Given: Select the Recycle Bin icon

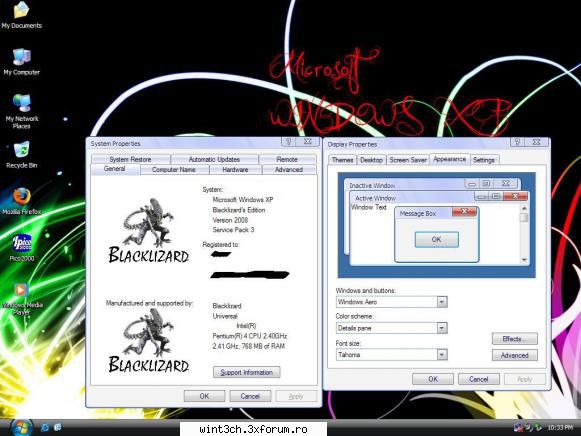Looking at the screenshot, I should tap(21, 155).
